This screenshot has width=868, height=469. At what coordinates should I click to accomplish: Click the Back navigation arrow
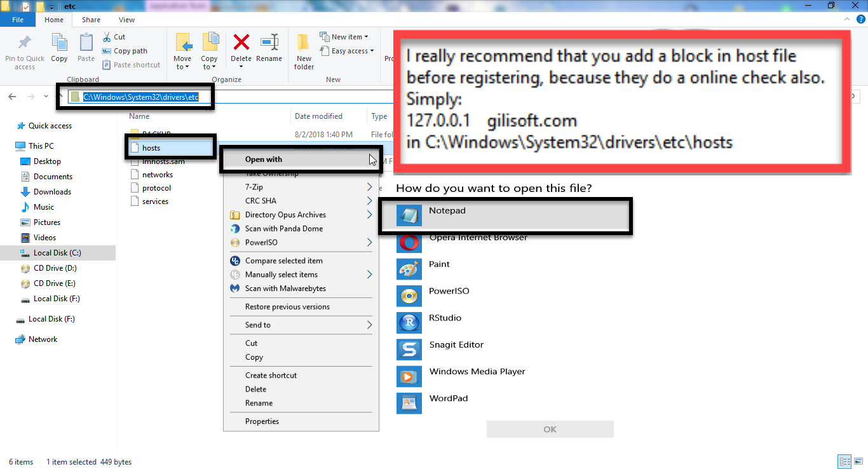12,97
